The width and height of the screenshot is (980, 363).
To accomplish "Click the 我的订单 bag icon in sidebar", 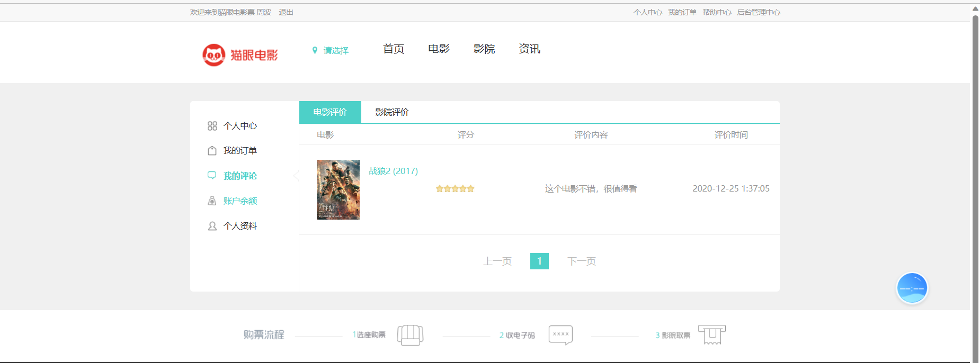I will point(212,151).
